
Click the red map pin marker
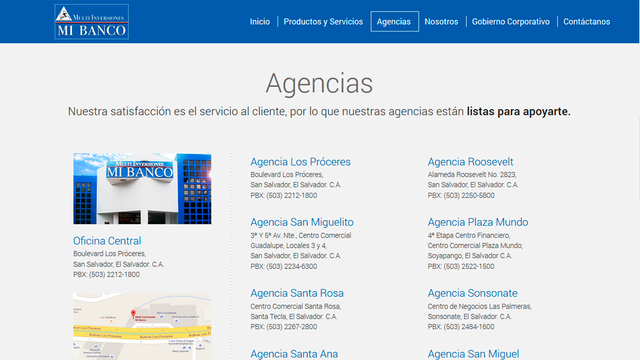(x=133, y=314)
